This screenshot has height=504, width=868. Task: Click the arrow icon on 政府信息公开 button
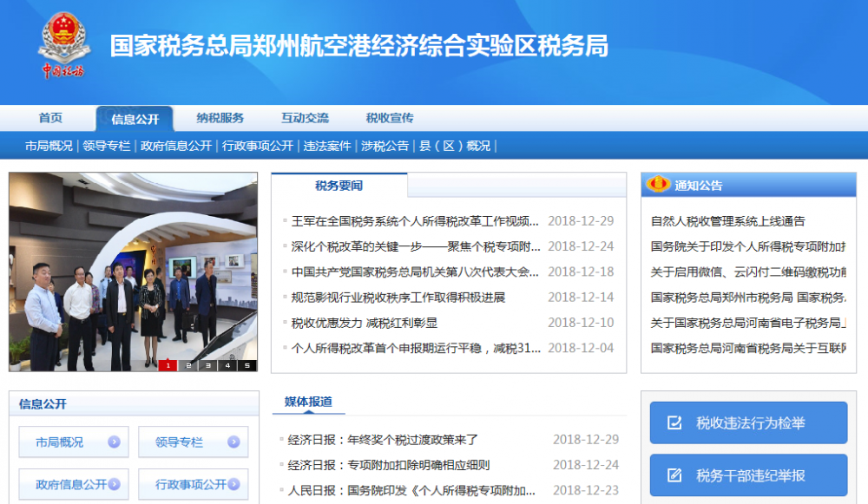coord(114,483)
